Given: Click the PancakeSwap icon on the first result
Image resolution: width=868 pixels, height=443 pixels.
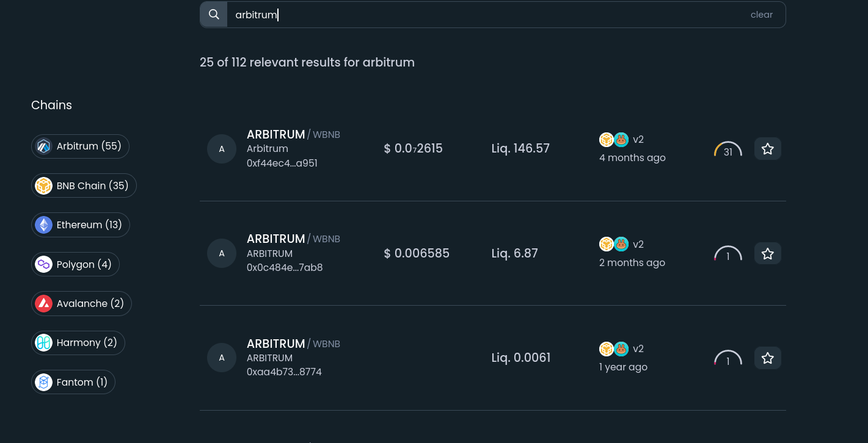Looking at the screenshot, I should click(x=621, y=140).
